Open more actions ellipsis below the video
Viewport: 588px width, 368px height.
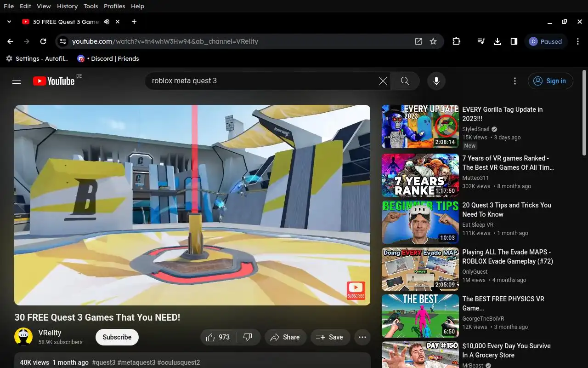362,337
